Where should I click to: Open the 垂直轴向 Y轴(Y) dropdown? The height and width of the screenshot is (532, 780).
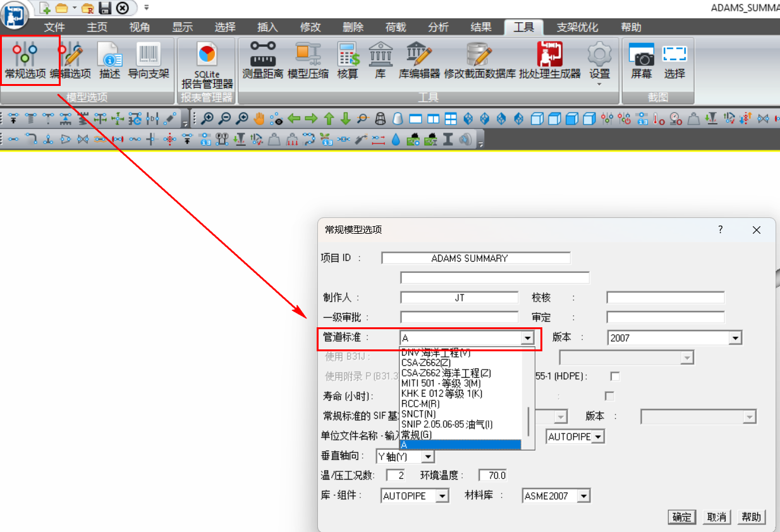pos(428,456)
